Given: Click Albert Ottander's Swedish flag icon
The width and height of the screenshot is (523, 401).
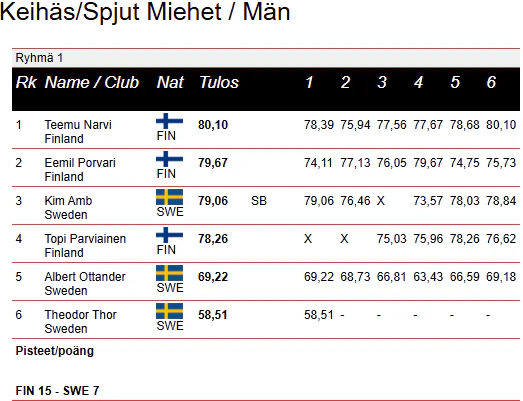Looking at the screenshot, I should pos(169,273).
